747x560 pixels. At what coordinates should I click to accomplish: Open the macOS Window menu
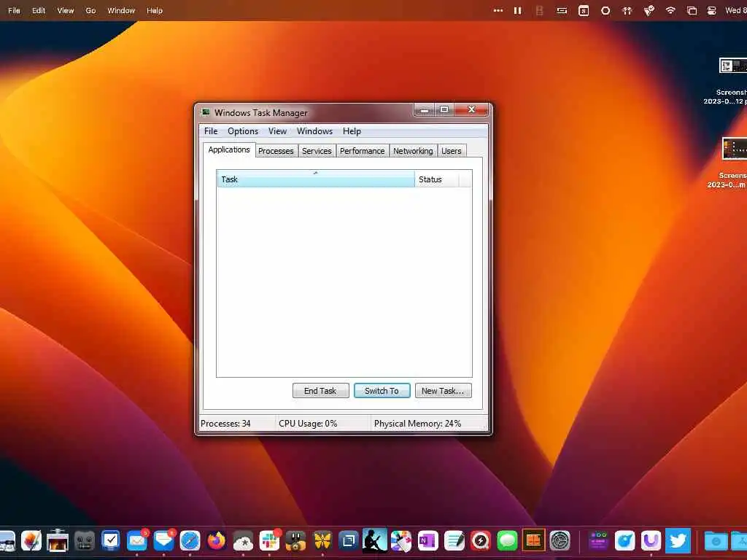point(121,10)
